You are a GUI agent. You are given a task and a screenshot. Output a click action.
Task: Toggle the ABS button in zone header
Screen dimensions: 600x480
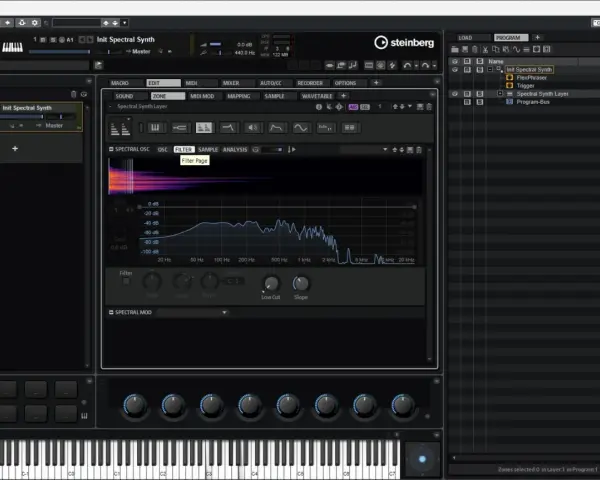point(353,107)
